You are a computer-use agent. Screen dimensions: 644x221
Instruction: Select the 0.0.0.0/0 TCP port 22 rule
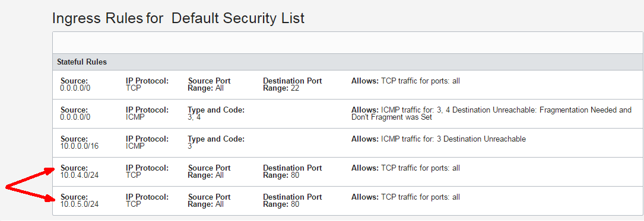point(348,85)
